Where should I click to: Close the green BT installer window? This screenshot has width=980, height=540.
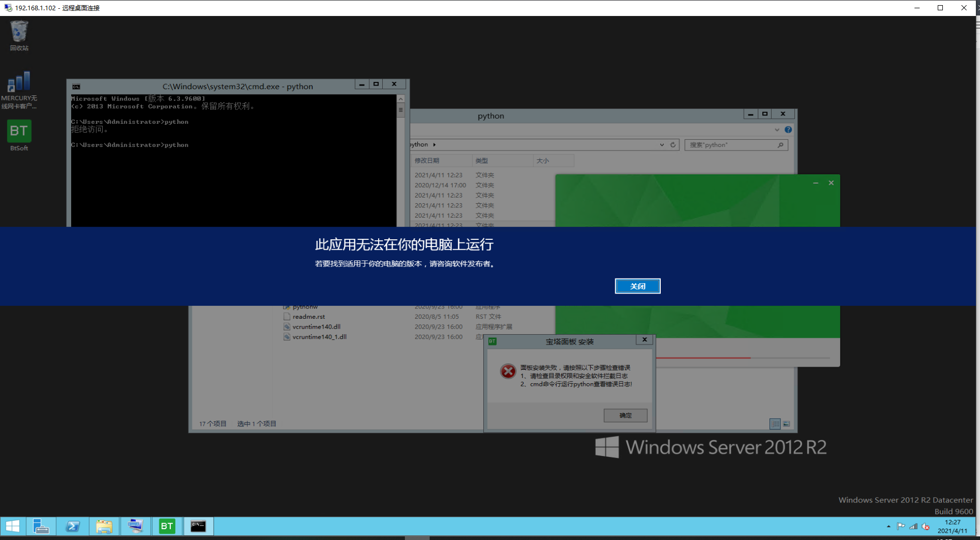point(831,183)
